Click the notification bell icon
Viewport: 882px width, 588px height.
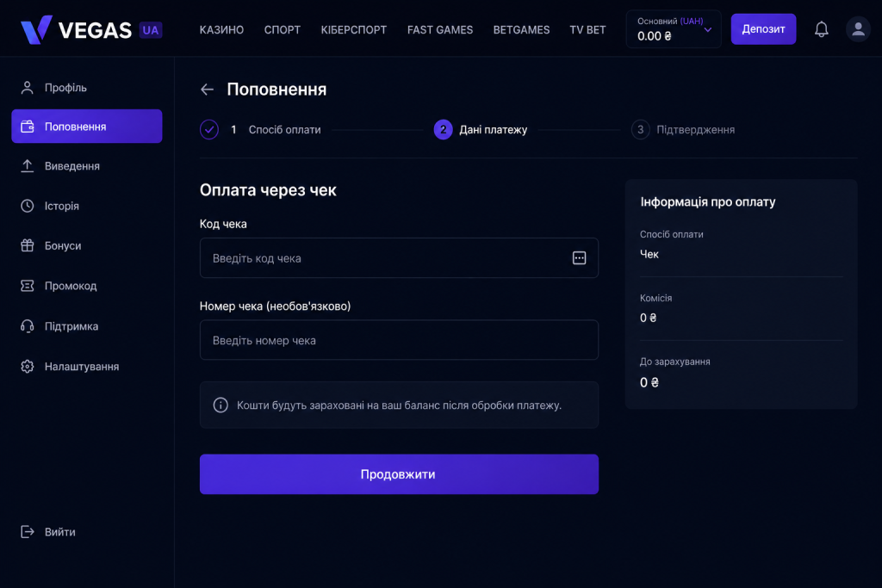[821, 29]
